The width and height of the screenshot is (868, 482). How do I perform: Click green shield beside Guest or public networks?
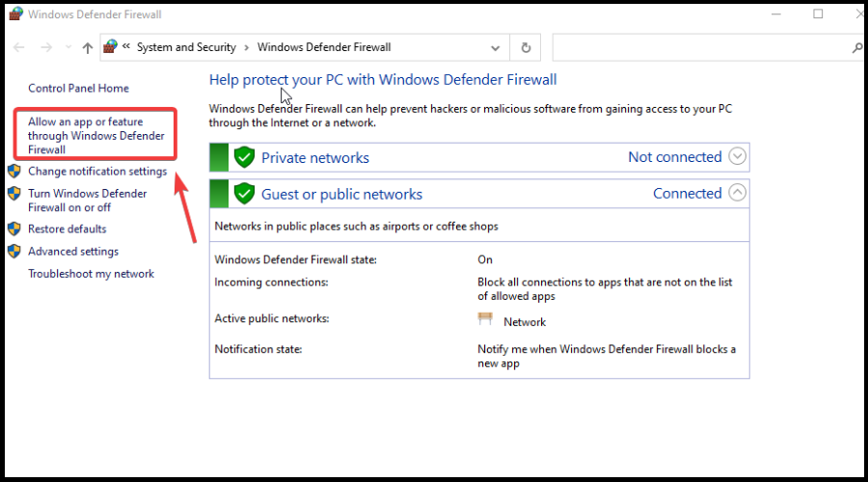pyautogui.click(x=244, y=194)
